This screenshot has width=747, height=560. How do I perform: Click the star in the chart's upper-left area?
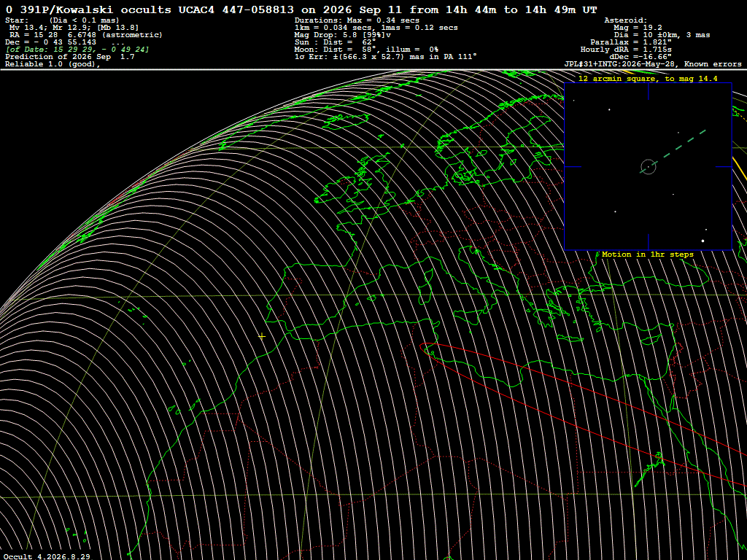pos(609,109)
